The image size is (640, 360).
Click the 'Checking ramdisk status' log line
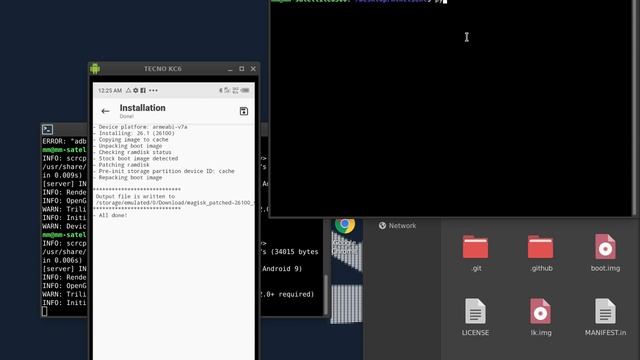[132, 152]
